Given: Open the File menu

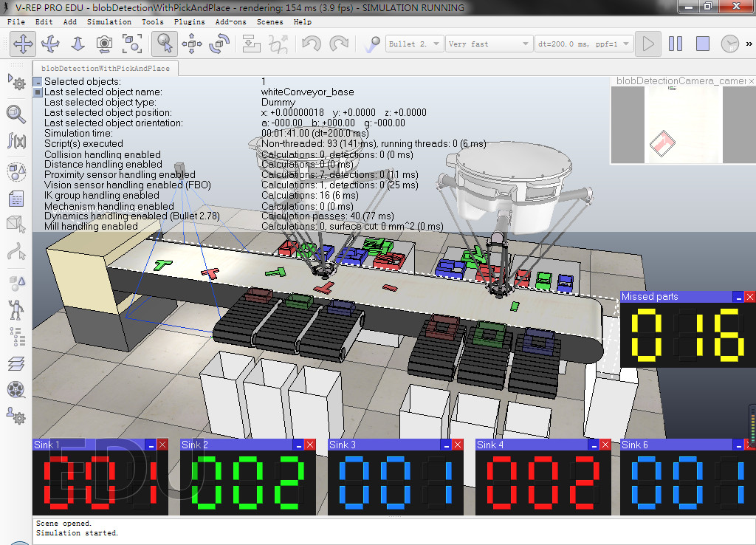Looking at the screenshot, I should pyautogui.click(x=16, y=21).
